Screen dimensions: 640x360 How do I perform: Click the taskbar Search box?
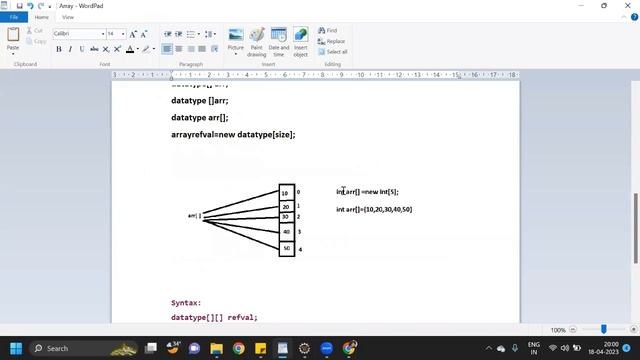click(x=84, y=349)
